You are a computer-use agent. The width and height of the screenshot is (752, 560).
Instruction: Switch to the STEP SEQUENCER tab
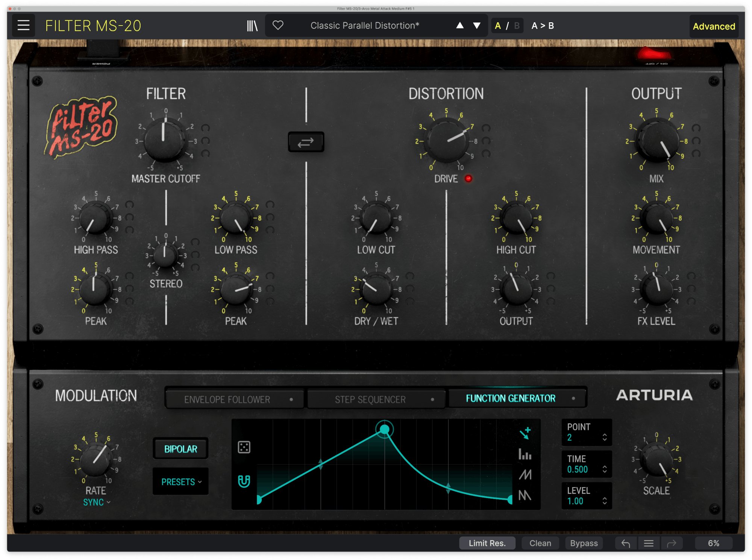coord(370,399)
